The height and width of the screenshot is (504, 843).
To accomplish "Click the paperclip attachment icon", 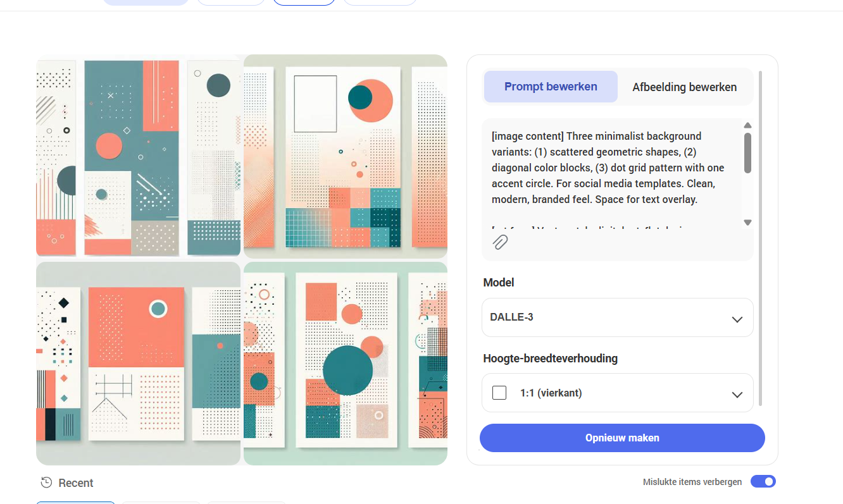I will [500, 242].
